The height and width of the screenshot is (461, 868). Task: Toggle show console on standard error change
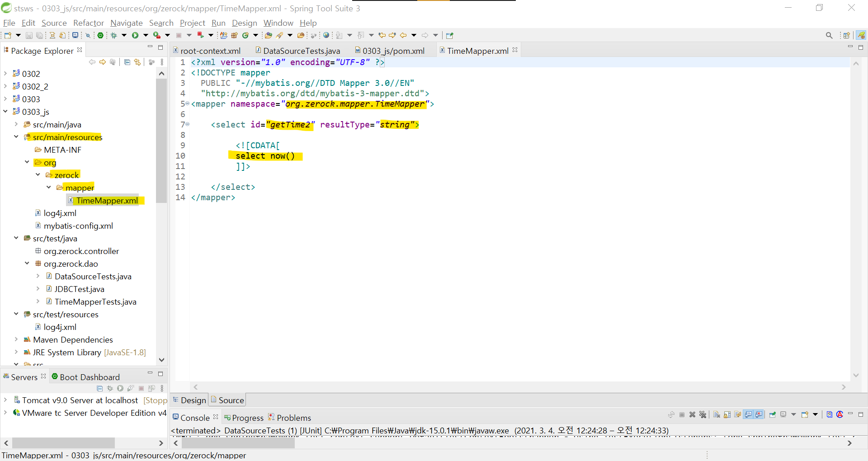(759, 415)
